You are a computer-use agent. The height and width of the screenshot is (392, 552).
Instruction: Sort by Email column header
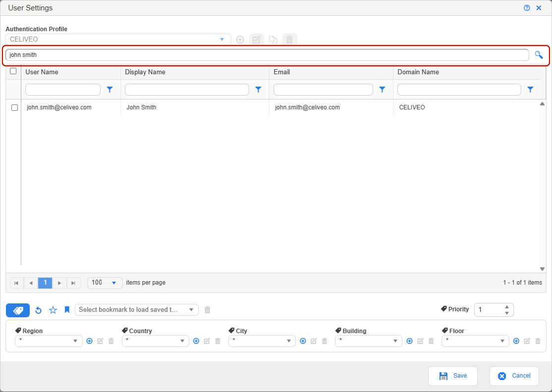[x=281, y=72]
